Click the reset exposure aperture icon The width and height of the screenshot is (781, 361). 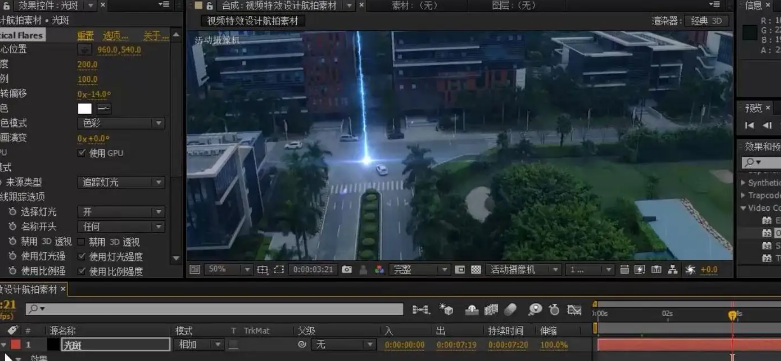pos(690,269)
